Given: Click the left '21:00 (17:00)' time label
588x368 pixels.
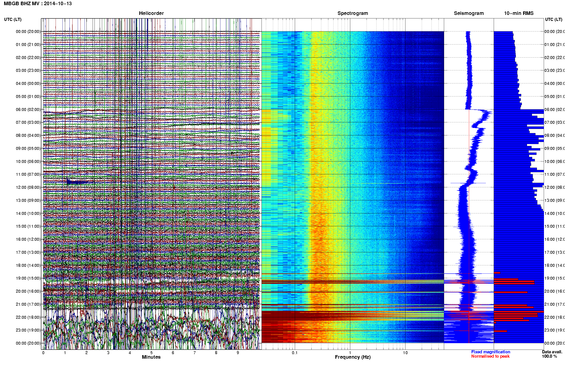Looking at the screenshot, I should (x=28, y=304).
